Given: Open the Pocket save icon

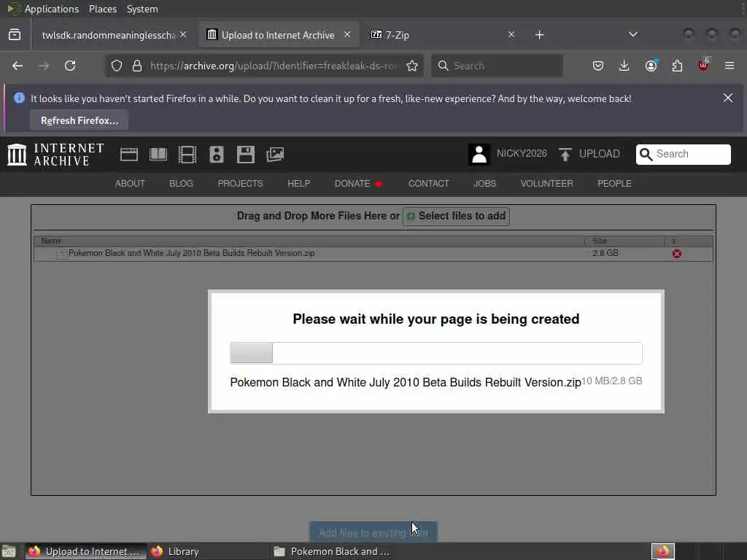Looking at the screenshot, I should click(598, 66).
